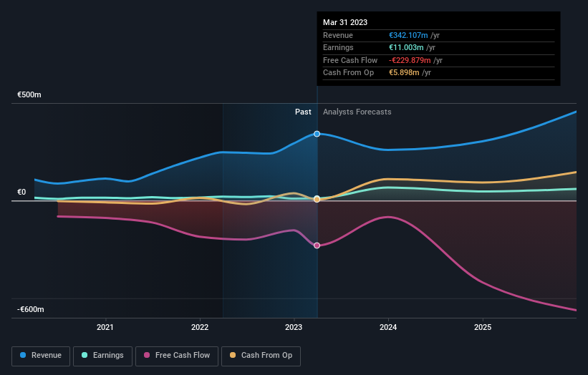Click the Mar 31 2023 tooltip date

pos(345,22)
